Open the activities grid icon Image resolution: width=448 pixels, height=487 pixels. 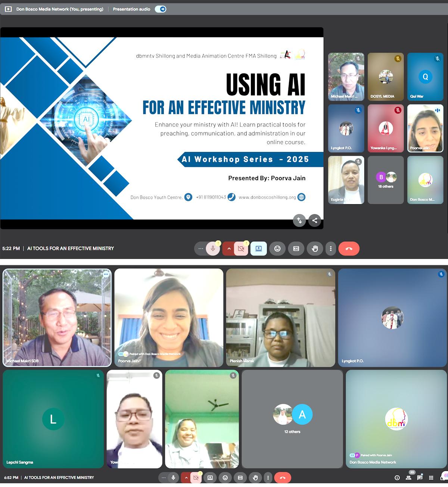[x=431, y=478]
